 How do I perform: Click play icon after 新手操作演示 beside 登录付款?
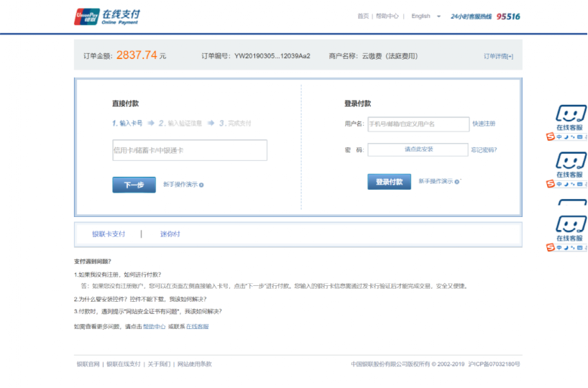tap(456, 182)
